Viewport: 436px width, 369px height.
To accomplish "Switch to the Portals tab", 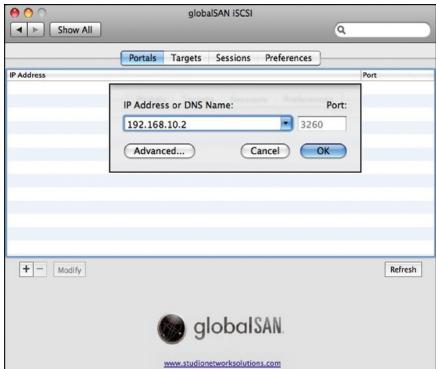I will pyautogui.click(x=143, y=58).
